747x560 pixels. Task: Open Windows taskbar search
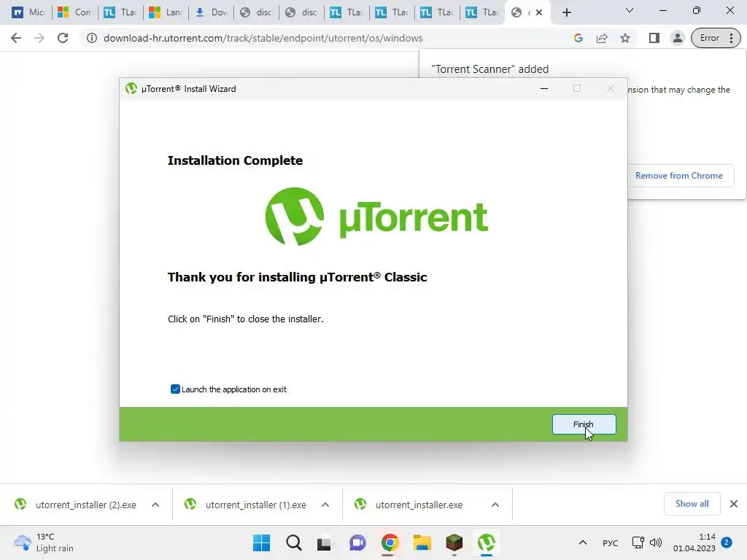(294, 542)
